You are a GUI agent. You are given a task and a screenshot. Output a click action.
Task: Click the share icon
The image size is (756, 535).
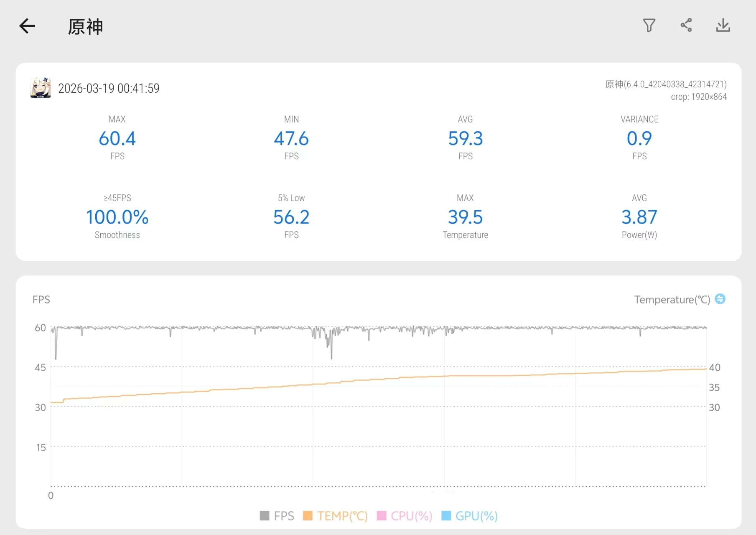(x=686, y=25)
